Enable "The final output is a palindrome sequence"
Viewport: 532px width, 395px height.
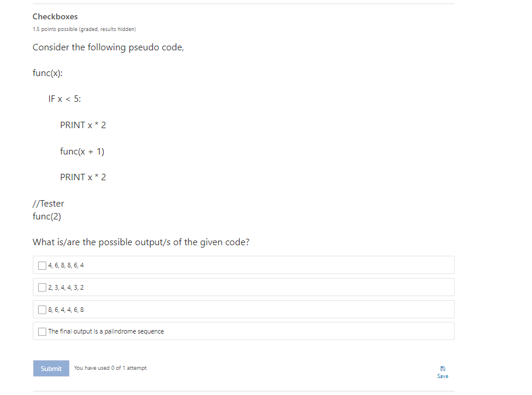tap(42, 331)
